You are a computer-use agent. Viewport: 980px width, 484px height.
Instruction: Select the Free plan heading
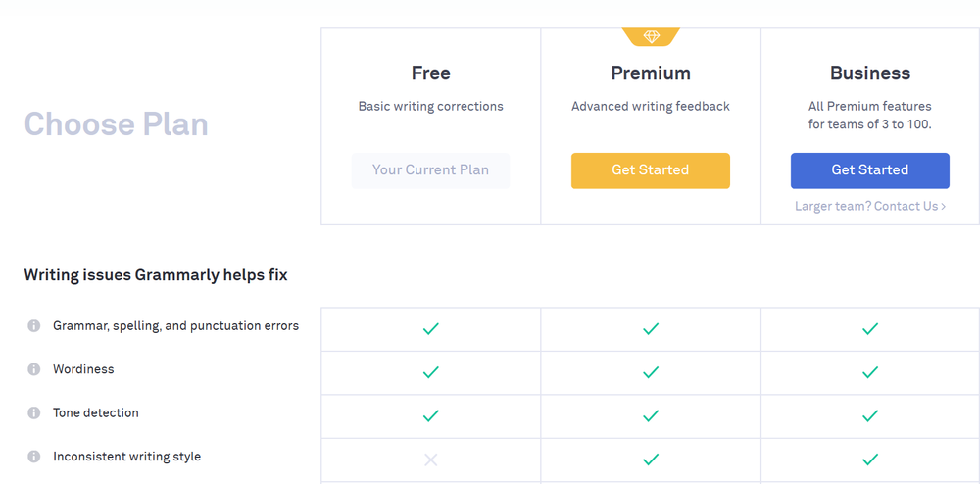pos(430,73)
